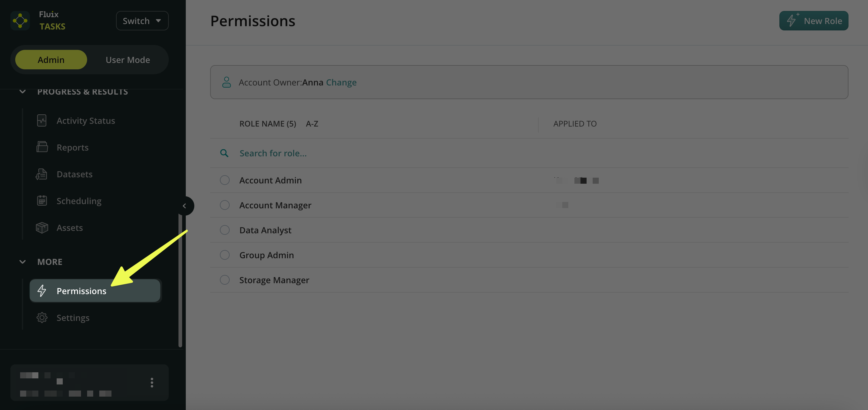Click the New Role button

[x=813, y=21]
